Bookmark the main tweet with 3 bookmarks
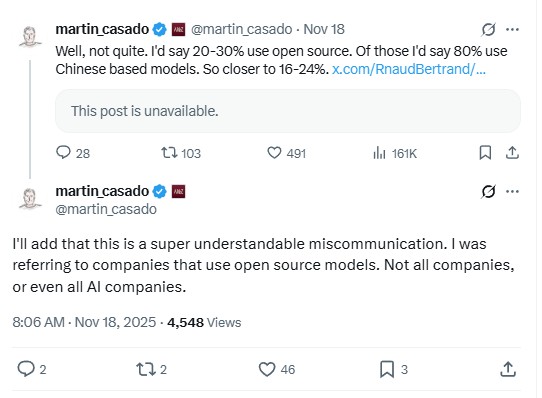The height and width of the screenshot is (398, 542). point(394,369)
